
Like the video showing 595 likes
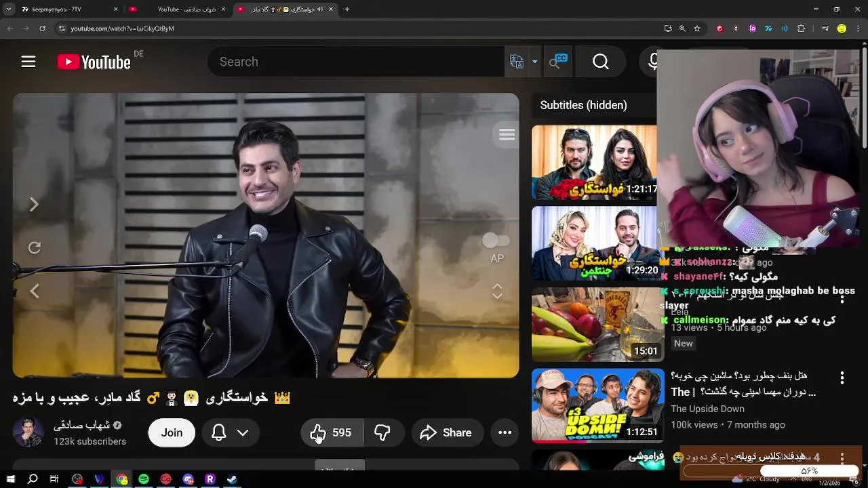point(332,432)
